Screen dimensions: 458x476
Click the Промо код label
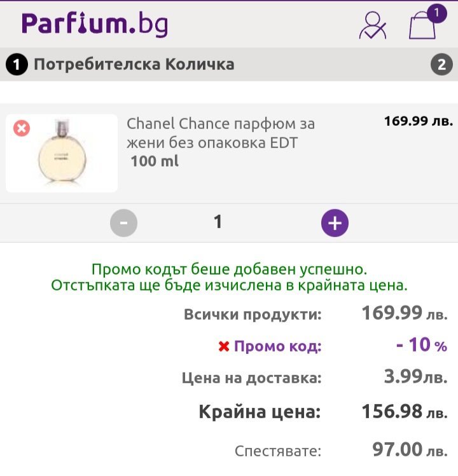[x=277, y=347]
